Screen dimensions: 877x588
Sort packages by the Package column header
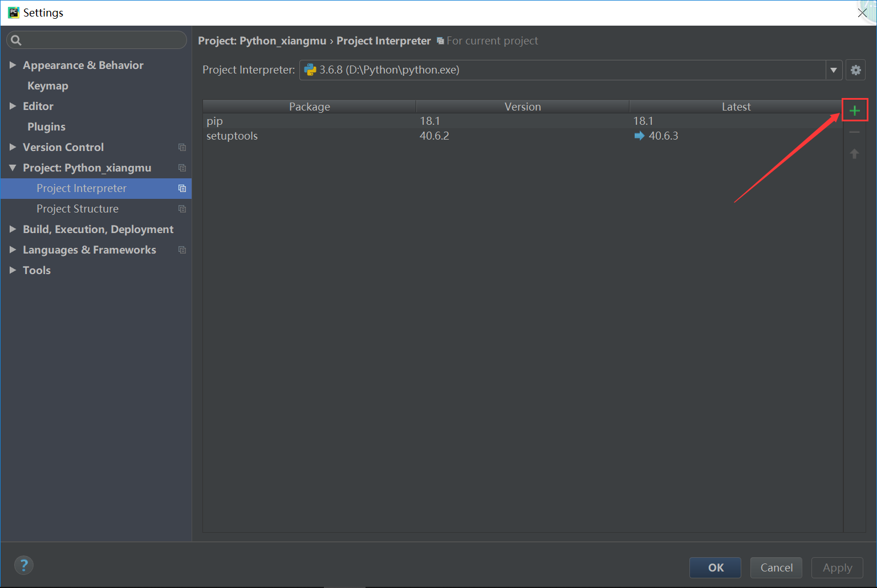point(310,106)
